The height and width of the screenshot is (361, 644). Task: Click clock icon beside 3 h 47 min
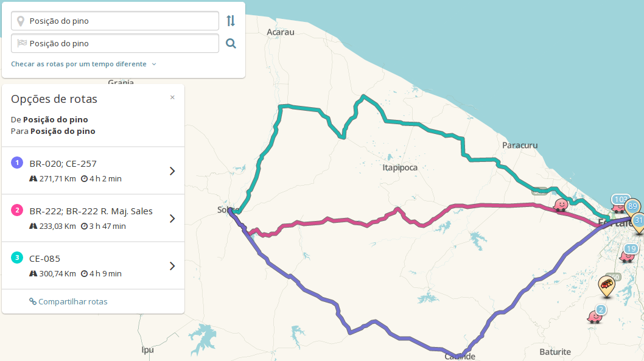click(84, 226)
